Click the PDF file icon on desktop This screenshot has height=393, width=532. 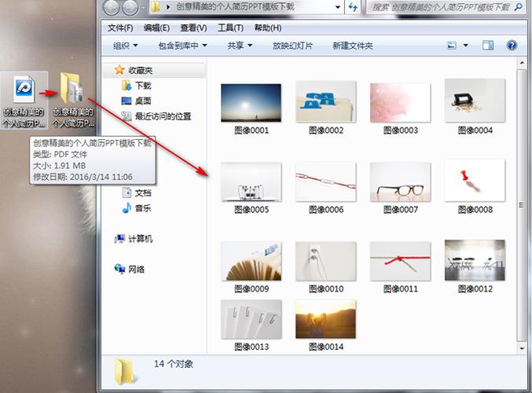click(x=24, y=90)
